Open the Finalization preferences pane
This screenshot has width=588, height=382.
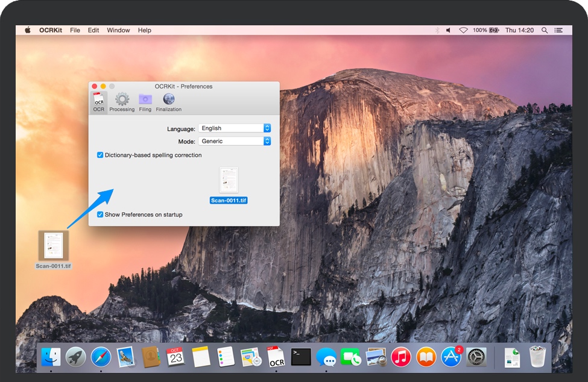168,102
